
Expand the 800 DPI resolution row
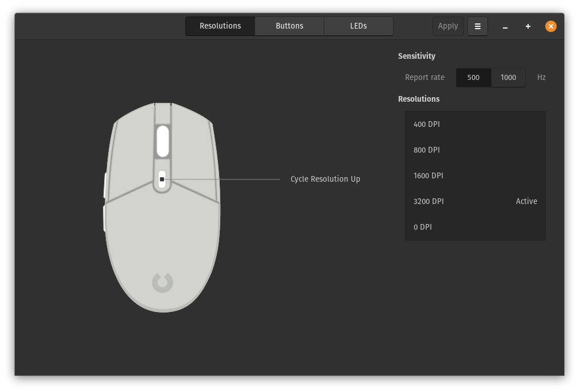pos(475,150)
